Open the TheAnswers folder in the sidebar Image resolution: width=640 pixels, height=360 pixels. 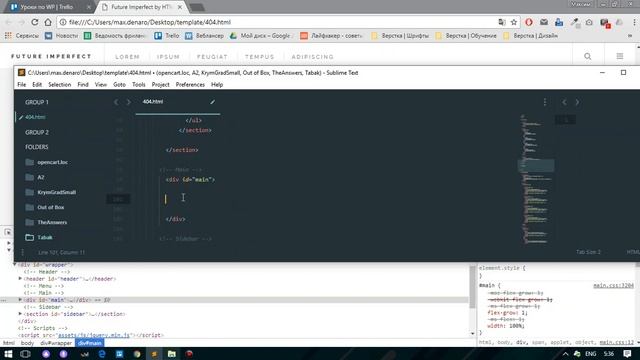click(52, 222)
